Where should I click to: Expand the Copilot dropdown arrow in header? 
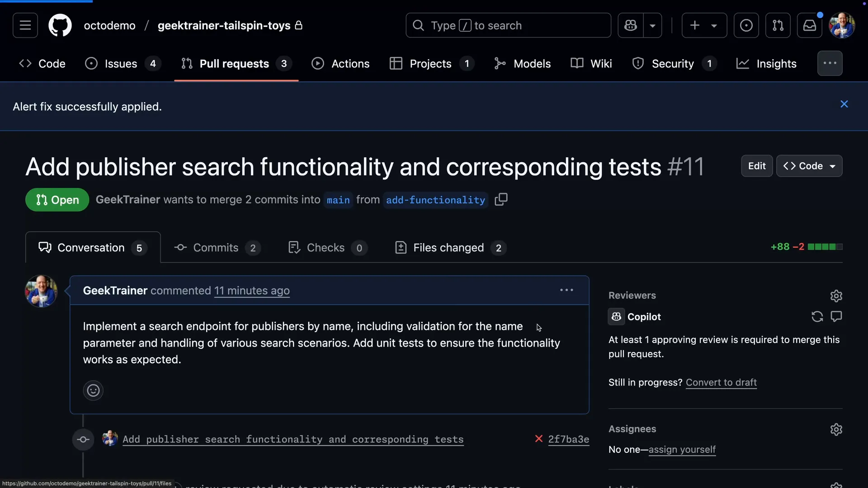pyautogui.click(x=653, y=25)
